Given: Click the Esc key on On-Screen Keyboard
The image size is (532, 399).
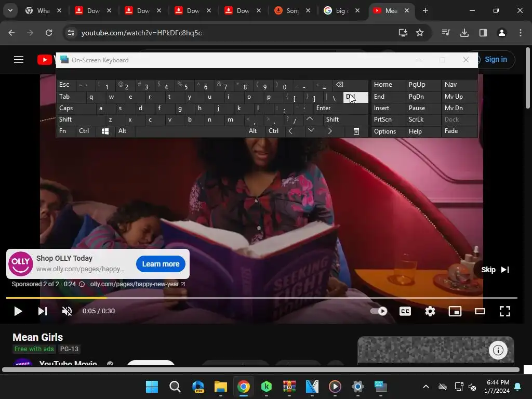Looking at the screenshot, I should tap(66, 85).
